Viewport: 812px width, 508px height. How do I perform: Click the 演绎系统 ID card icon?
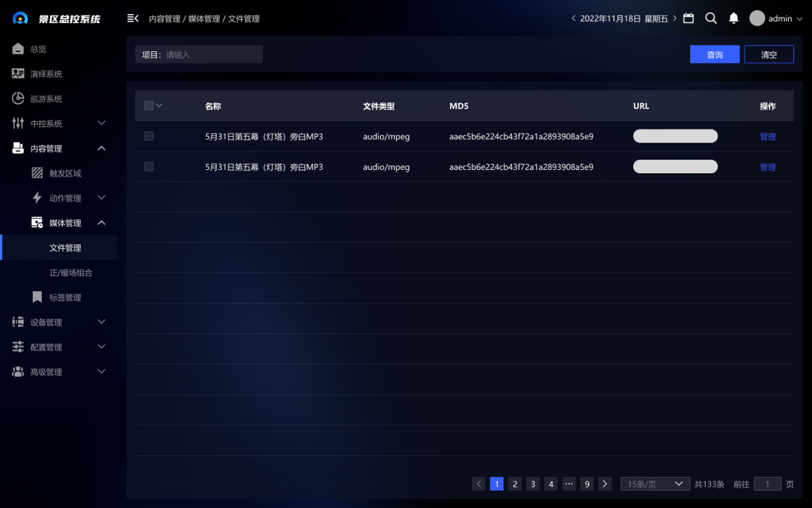pos(18,74)
